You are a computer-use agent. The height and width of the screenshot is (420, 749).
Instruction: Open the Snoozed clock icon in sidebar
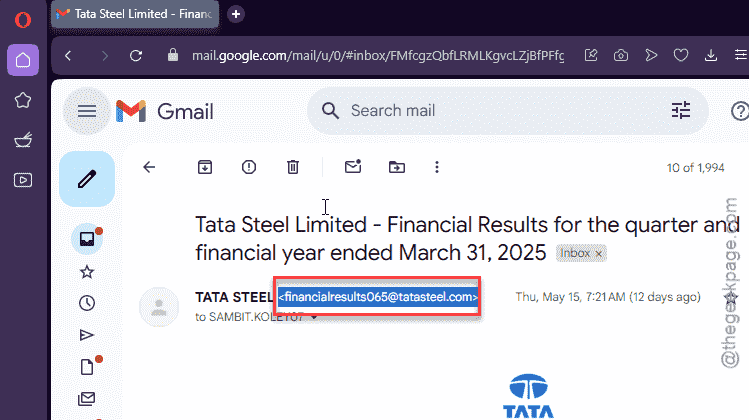tap(87, 303)
